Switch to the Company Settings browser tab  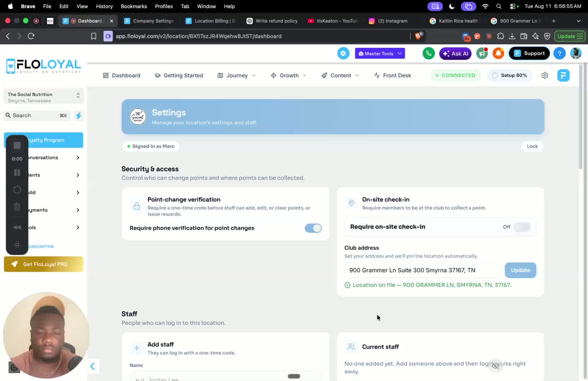(149, 21)
